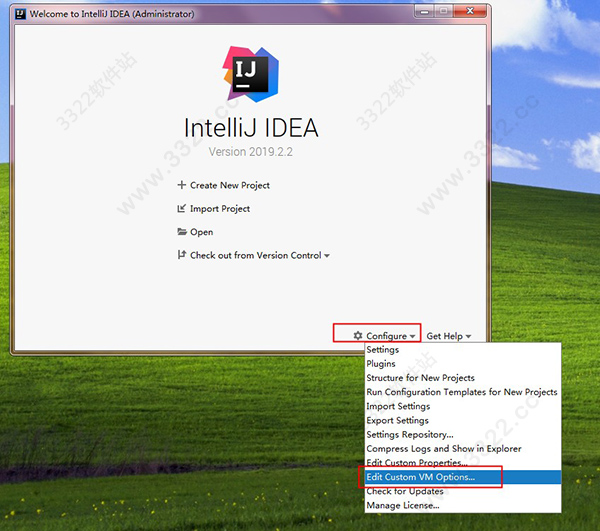Choose Run Configuration Templates for New Projects
This screenshot has height=531, width=600.
click(x=462, y=392)
